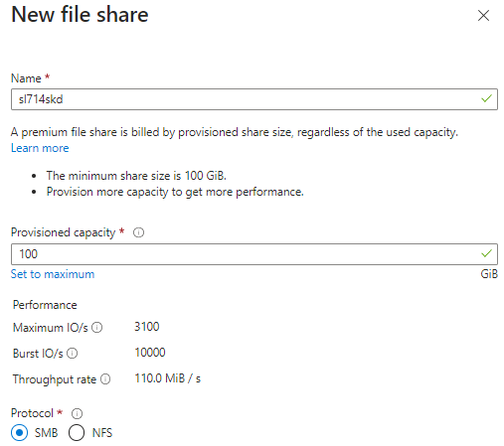Click the 110.0 MiB / s throughput value
The width and height of the screenshot is (504, 446).
(x=168, y=378)
